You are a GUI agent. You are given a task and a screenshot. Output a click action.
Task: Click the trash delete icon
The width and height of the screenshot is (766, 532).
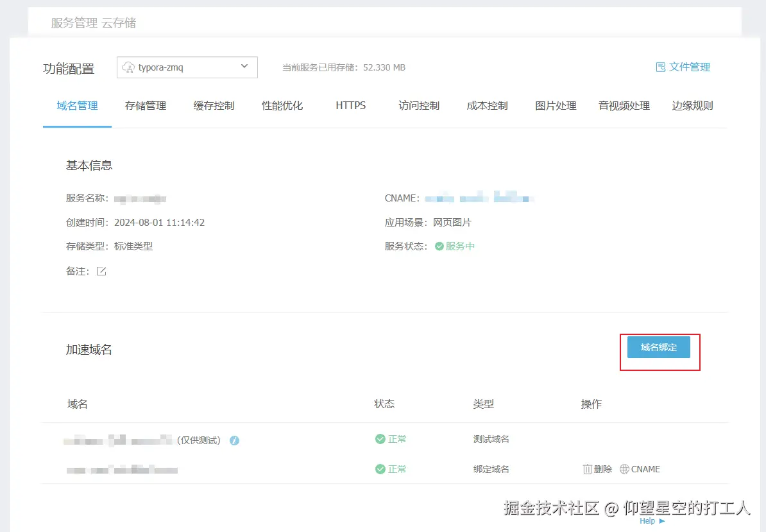pos(587,469)
